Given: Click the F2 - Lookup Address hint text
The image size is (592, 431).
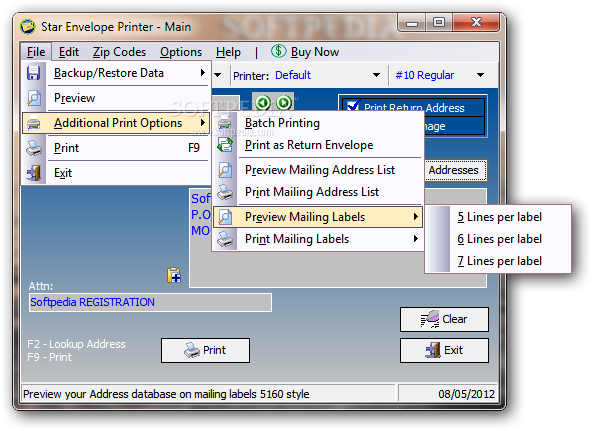Looking at the screenshot, I should [76, 344].
